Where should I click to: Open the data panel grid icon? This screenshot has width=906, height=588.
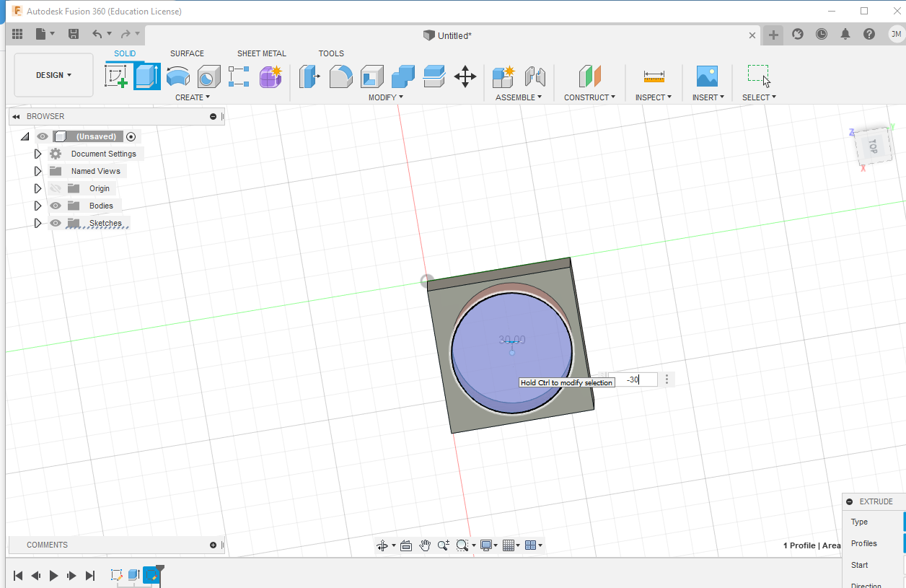tap(17, 34)
